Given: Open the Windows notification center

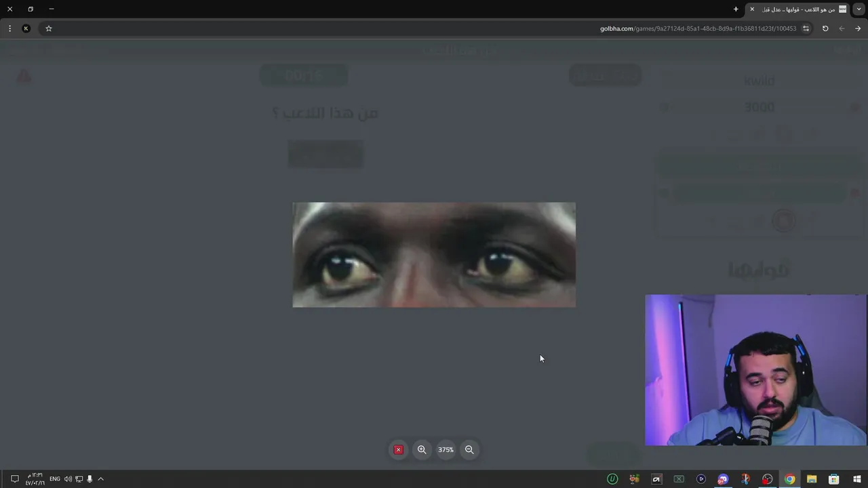Looking at the screenshot, I should 14,479.
